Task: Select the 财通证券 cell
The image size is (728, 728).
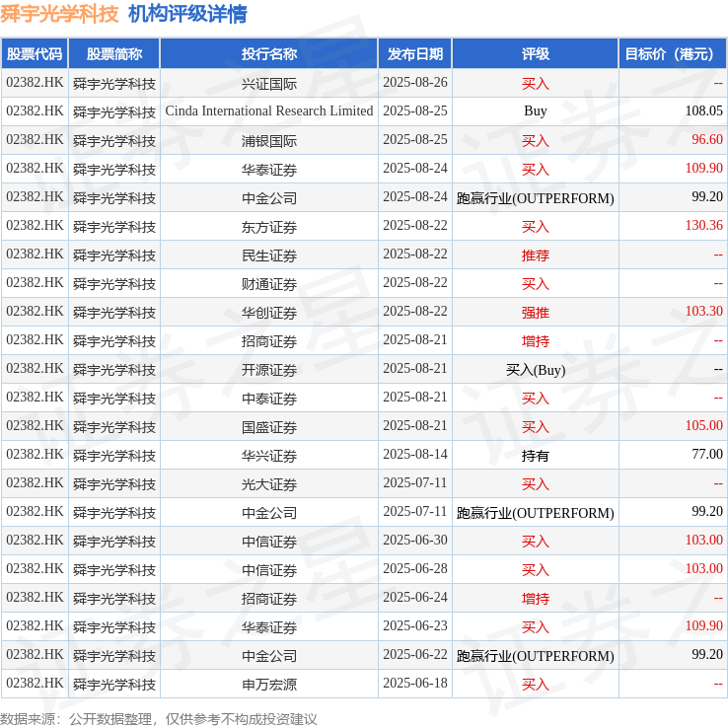Action: pos(269,284)
